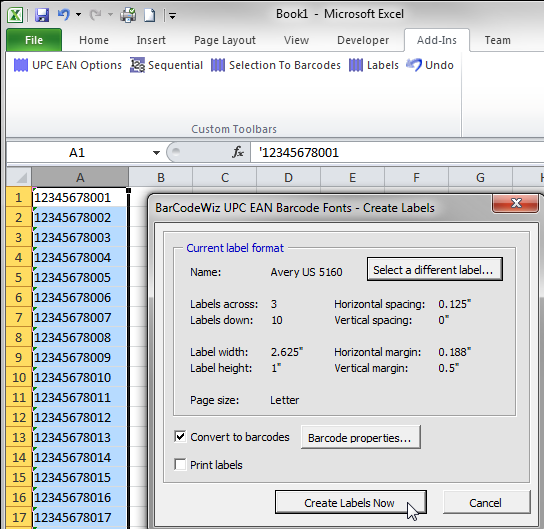The height and width of the screenshot is (529, 544).
Task: Click the BarCodeWiz Undo toolbar button
Action: [430, 65]
